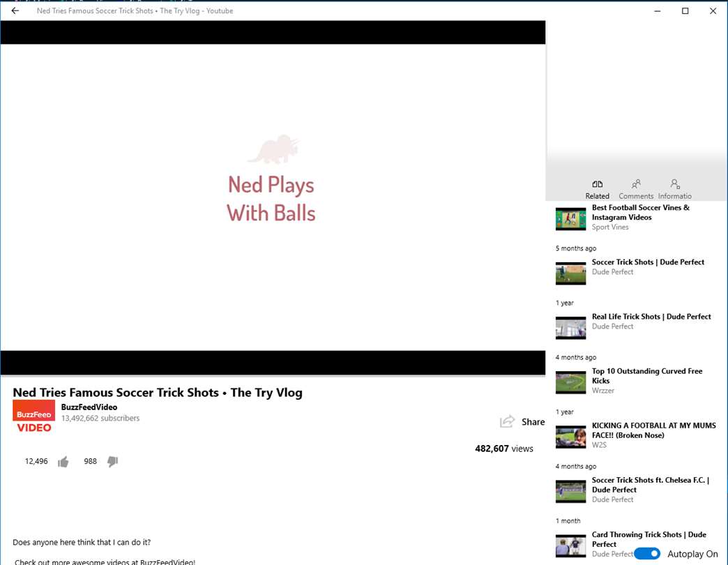The height and width of the screenshot is (565, 728).
Task: Click the Share button text
Action: tap(533, 421)
